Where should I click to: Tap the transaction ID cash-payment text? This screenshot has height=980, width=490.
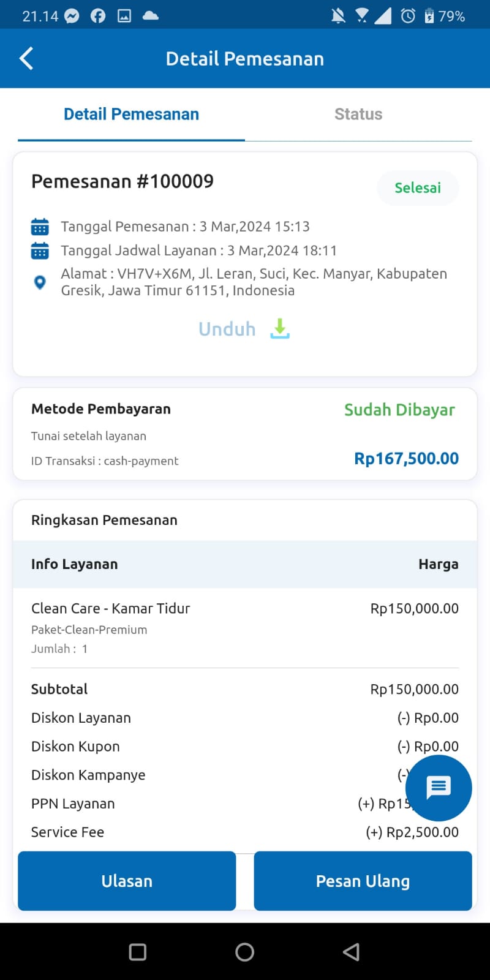(104, 461)
